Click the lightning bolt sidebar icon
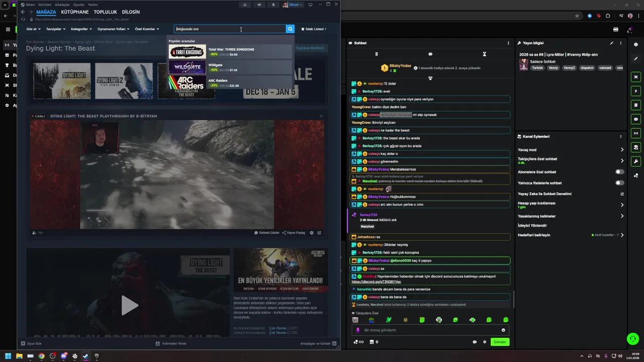The image size is (644, 362). click(x=636, y=91)
